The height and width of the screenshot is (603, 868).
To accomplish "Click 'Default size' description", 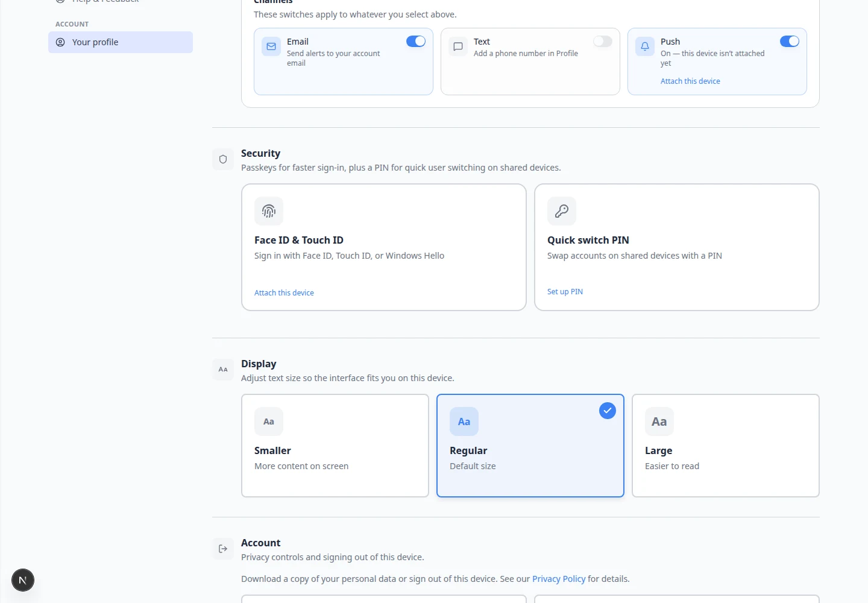I will coord(473,466).
